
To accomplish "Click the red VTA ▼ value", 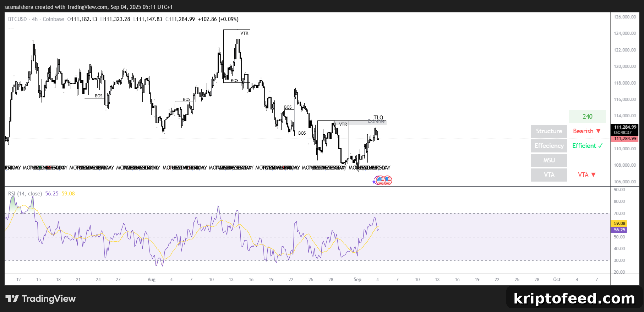I will (x=587, y=175).
